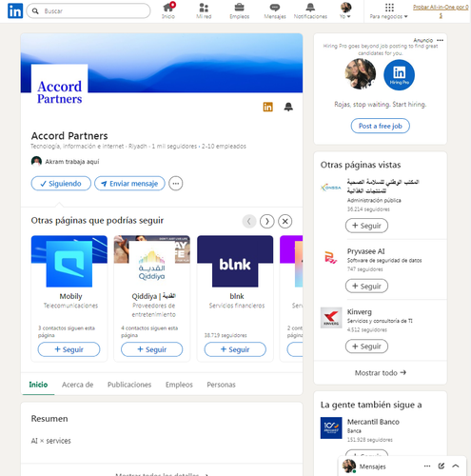Click the Arabic public administration page logo

(x=331, y=188)
